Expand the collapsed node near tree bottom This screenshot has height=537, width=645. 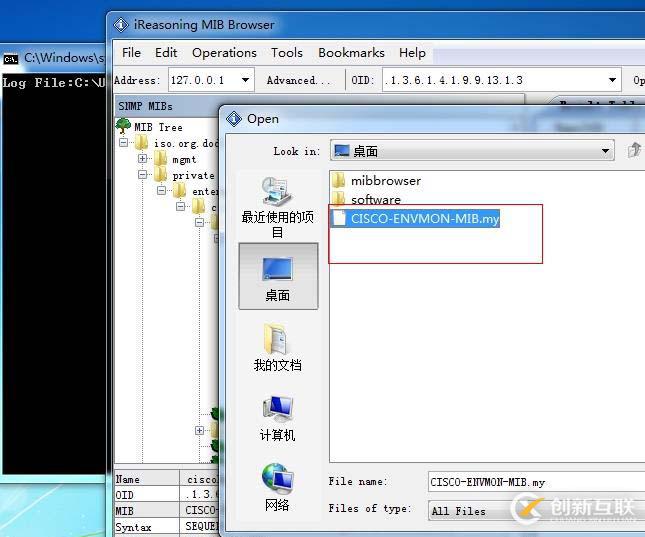pos(200,430)
